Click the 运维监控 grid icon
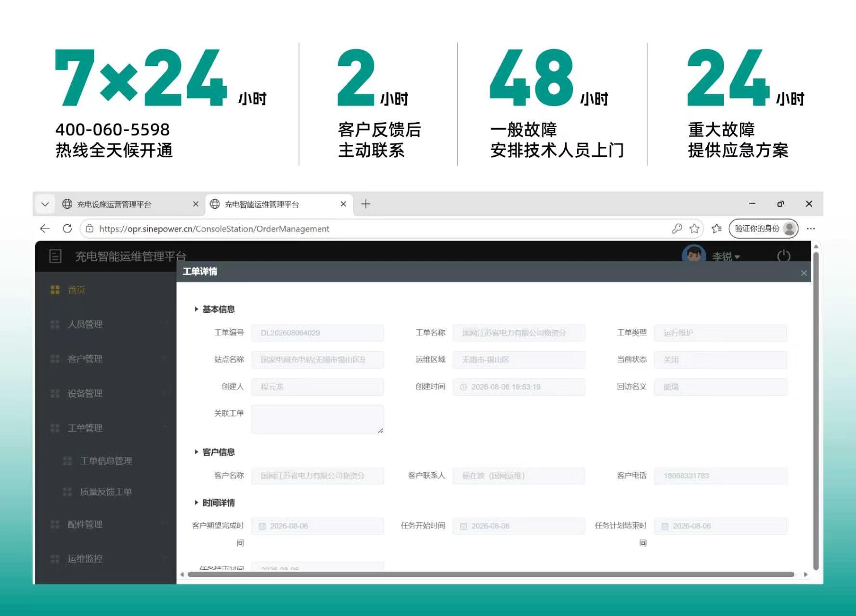856x616 pixels. coord(55,559)
